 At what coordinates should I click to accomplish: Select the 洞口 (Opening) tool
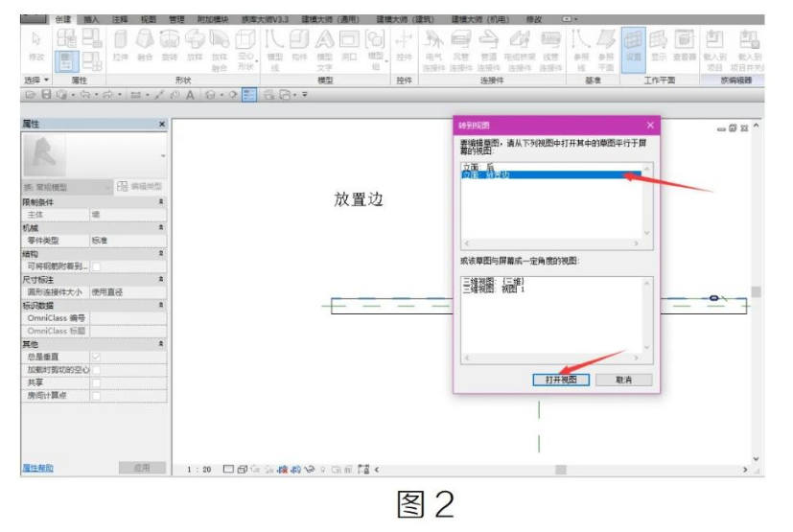[349, 45]
